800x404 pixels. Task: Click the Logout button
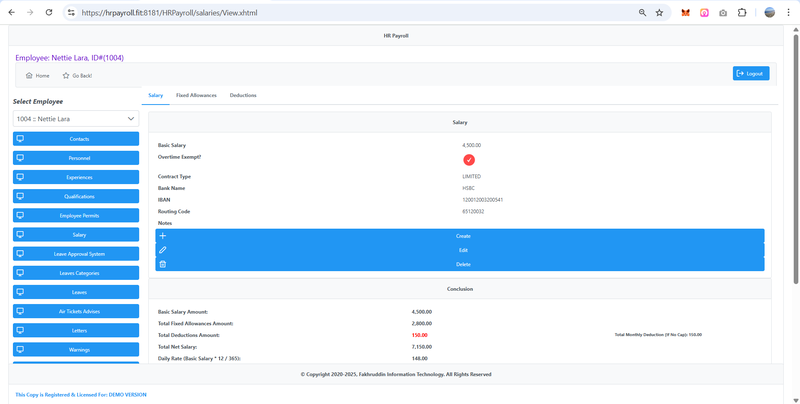750,73
